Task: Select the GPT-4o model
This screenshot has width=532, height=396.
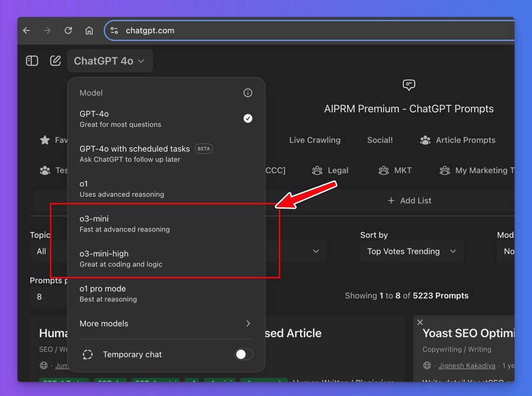Action: (166, 119)
